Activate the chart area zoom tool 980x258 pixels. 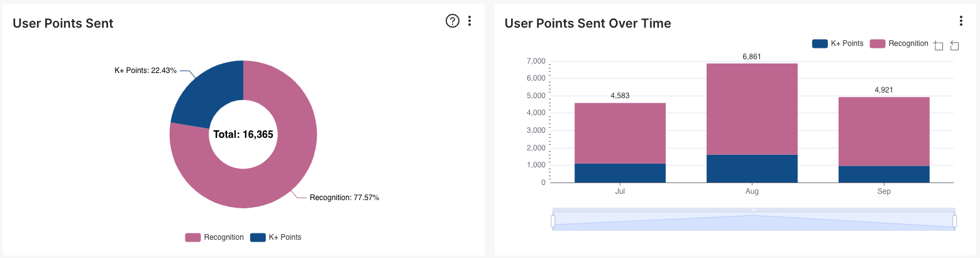pyautogui.click(x=939, y=45)
